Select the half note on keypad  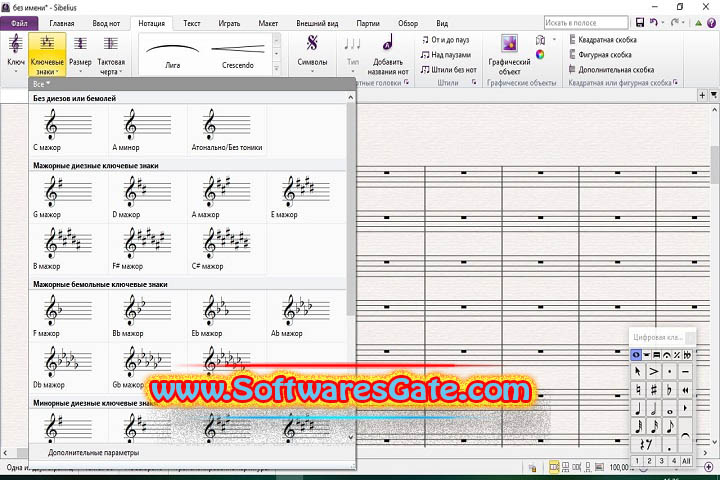654,408
